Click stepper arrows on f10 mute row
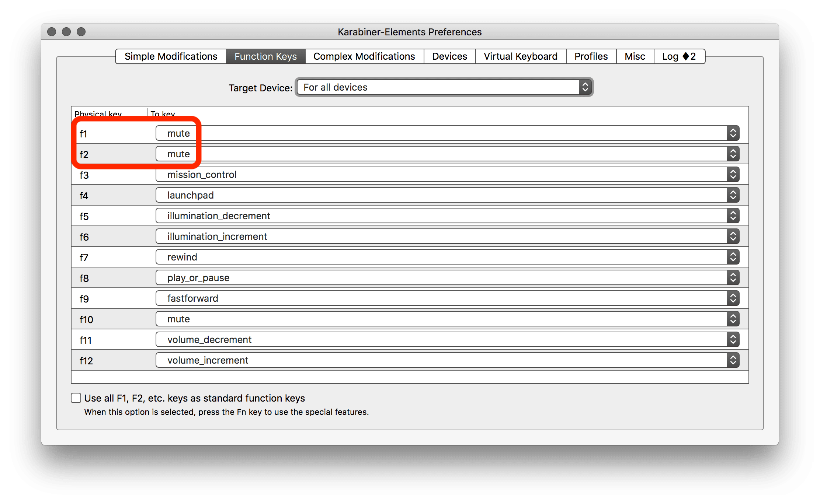 (x=733, y=319)
